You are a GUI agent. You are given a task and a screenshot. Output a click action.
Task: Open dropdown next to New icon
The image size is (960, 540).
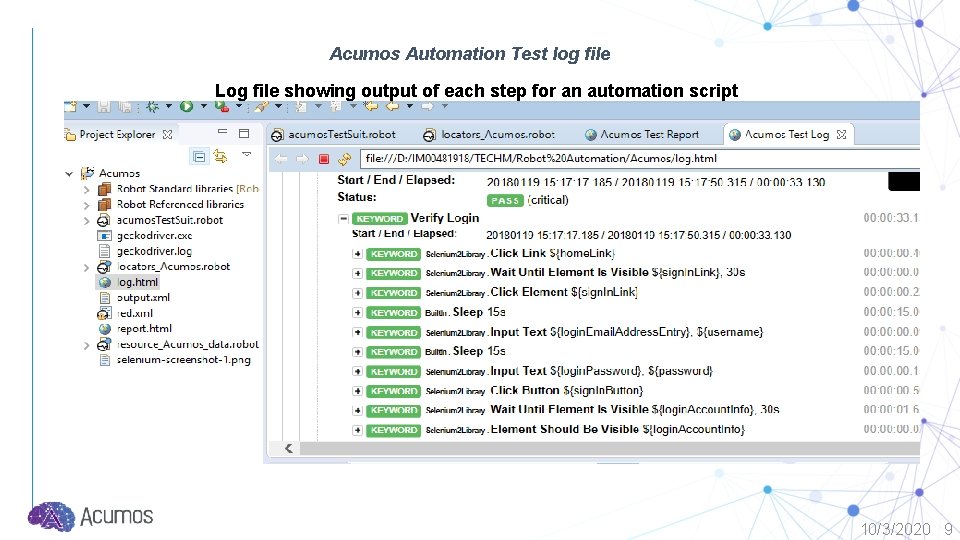(86, 107)
